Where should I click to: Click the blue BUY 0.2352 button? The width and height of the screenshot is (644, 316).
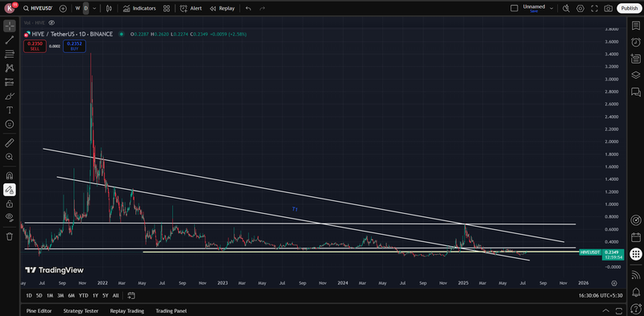pos(74,47)
